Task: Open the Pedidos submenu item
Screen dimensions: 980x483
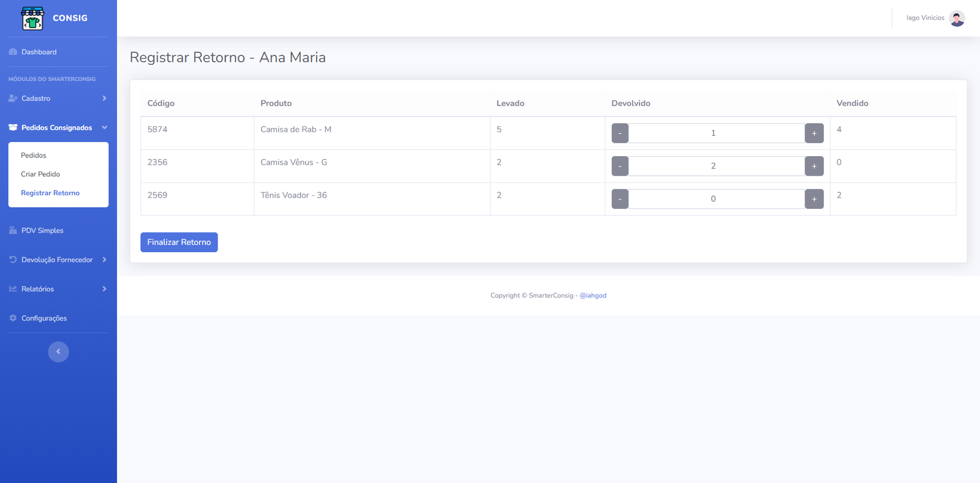Action: click(x=34, y=155)
